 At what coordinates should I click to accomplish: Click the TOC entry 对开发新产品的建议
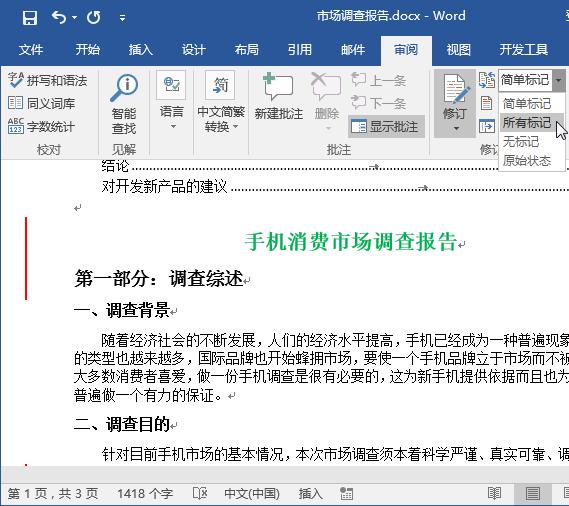coord(164,187)
